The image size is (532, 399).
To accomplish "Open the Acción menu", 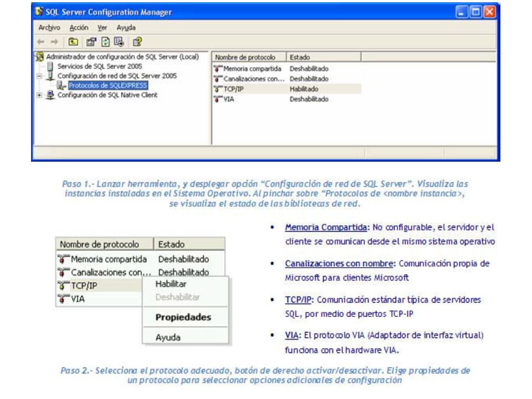I will click(x=79, y=28).
